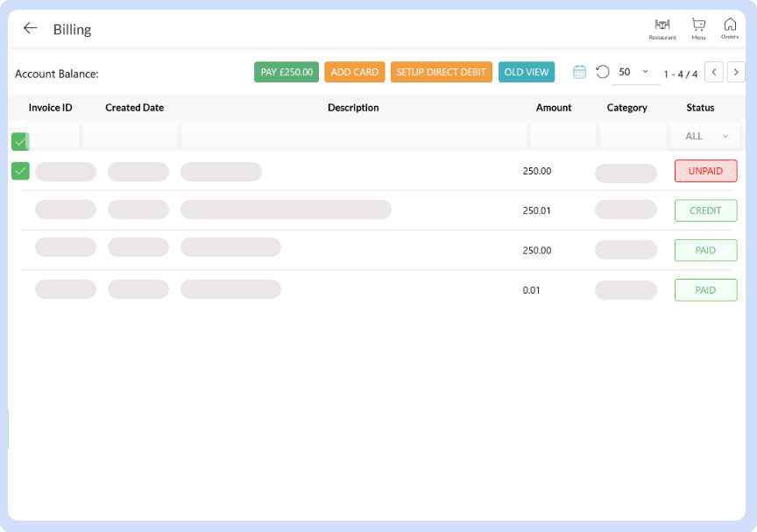
Task: Go to previous page arrow
Action: 714,72
